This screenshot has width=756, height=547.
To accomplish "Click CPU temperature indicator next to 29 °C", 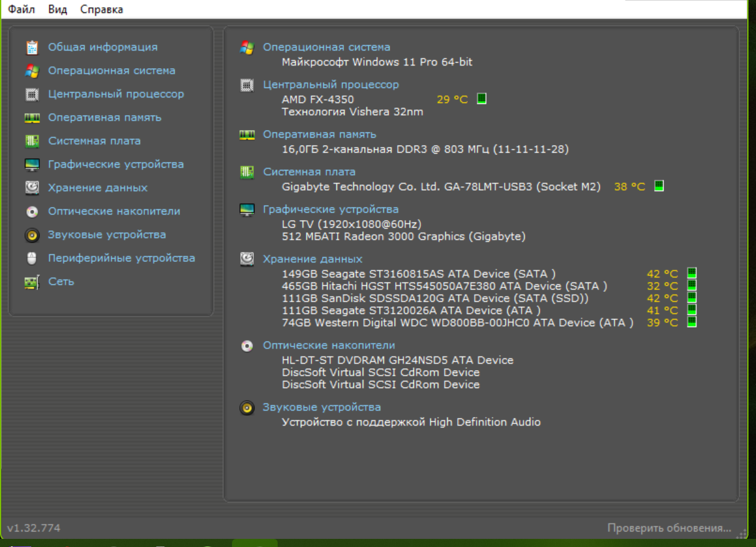I will coord(481,99).
